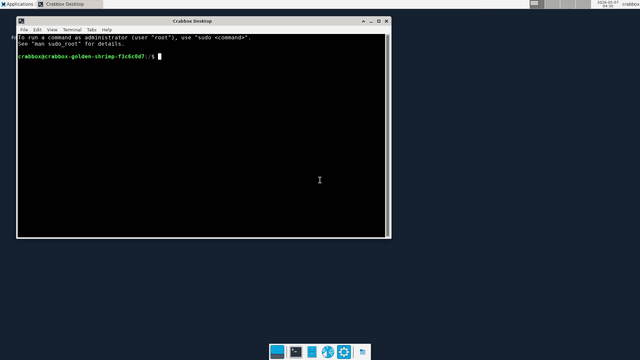Viewport: 640px width, 360px height.
Task: Launch Terminal Emulator from dock
Action: [296, 352]
